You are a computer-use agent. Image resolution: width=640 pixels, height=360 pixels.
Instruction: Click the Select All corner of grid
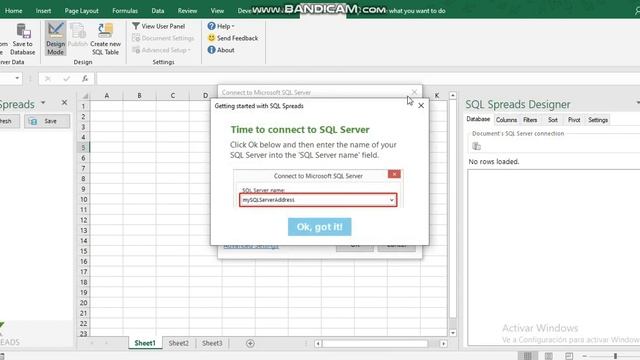(x=84, y=96)
